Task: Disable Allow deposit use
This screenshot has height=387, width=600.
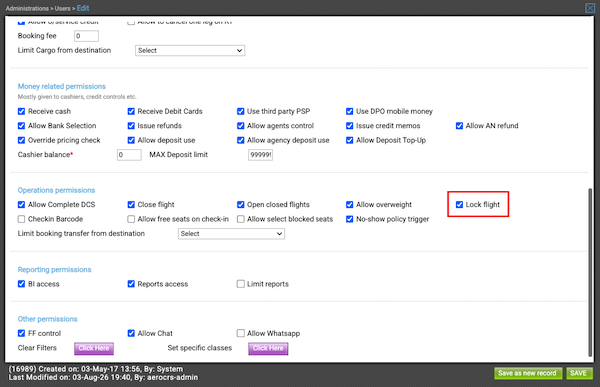Action: pyautogui.click(x=131, y=140)
